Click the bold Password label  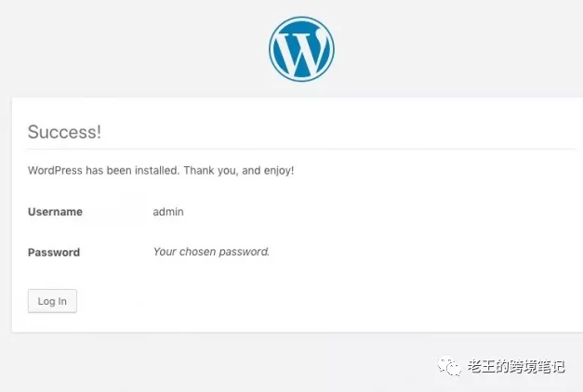(54, 253)
